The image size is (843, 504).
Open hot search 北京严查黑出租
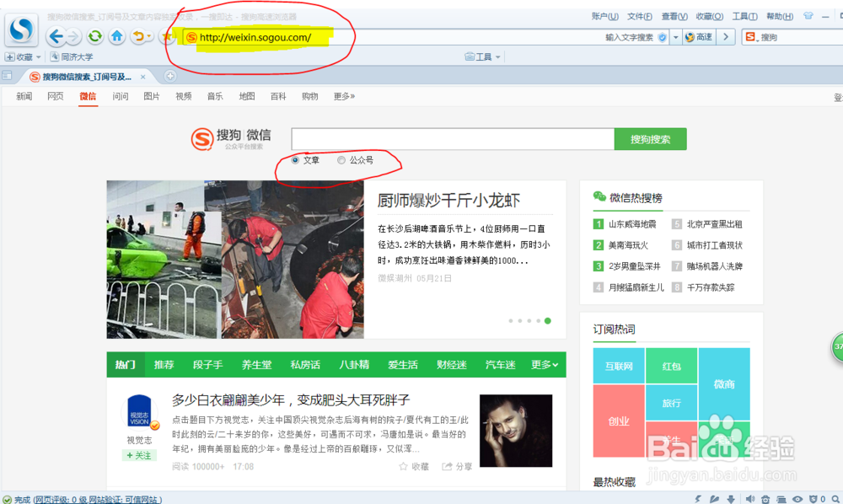(714, 224)
